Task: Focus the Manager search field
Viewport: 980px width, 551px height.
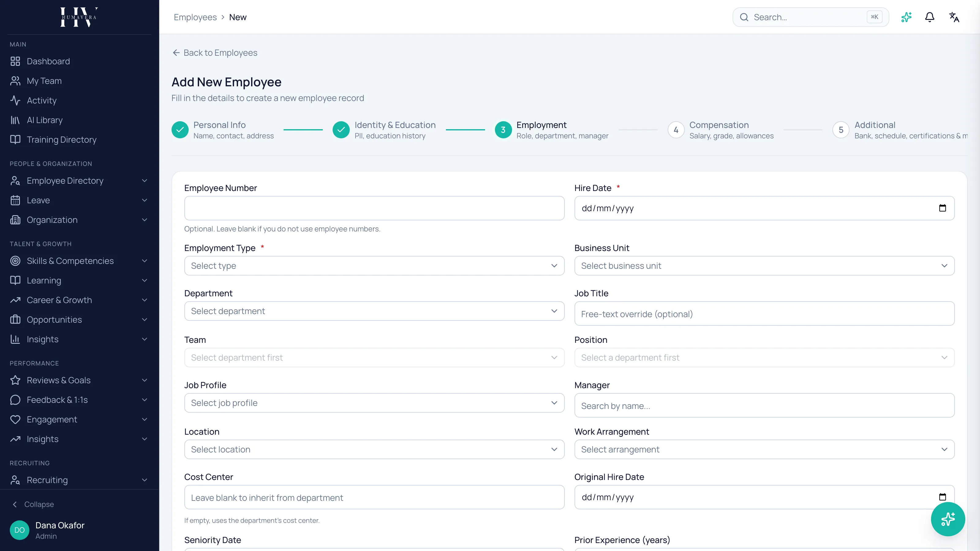Action: pyautogui.click(x=764, y=405)
